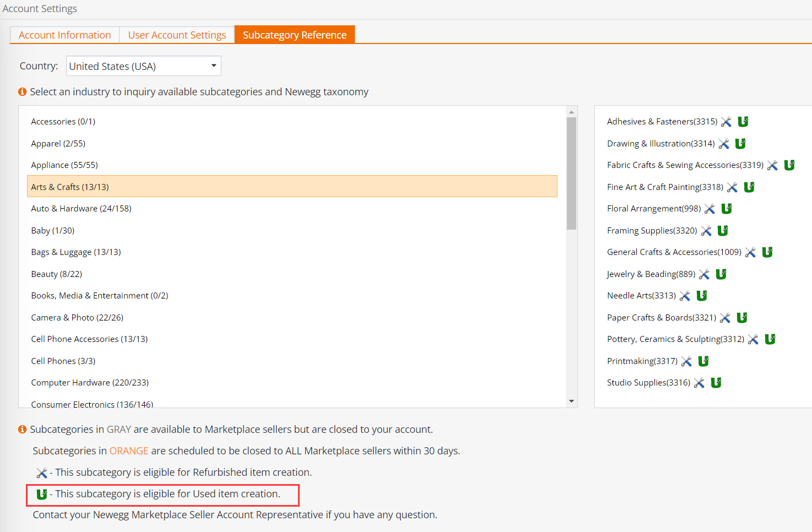812x532 pixels.
Task: Select Computer Hardware (220/233) industry
Action: pyautogui.click(x=292, y=383)
